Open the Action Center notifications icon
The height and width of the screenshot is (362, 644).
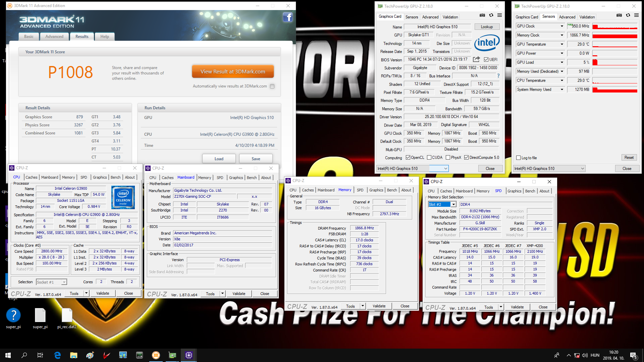[634, 355]
